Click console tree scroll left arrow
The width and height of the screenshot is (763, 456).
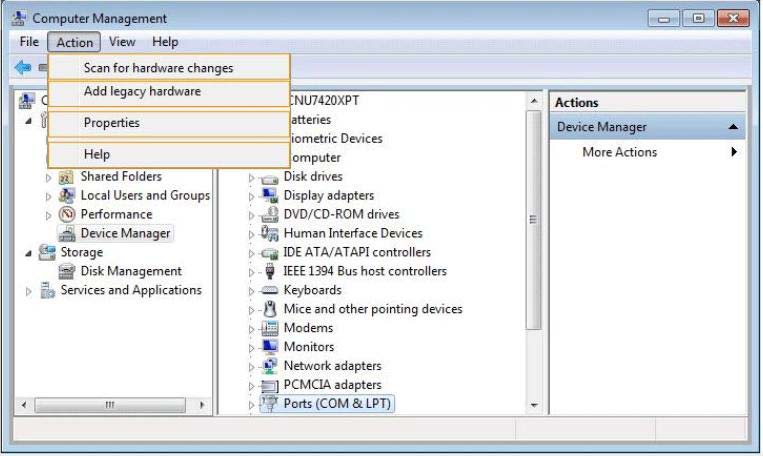pyautogui.click(x=24, y=405)
